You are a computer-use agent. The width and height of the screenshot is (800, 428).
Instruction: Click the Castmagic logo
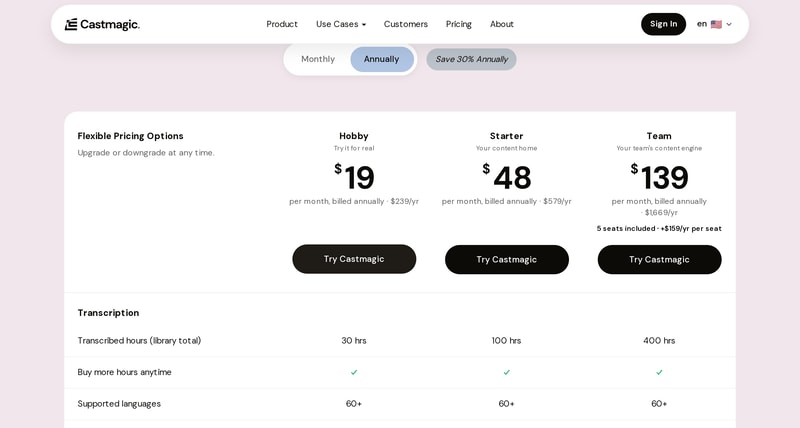click(102, 24)
